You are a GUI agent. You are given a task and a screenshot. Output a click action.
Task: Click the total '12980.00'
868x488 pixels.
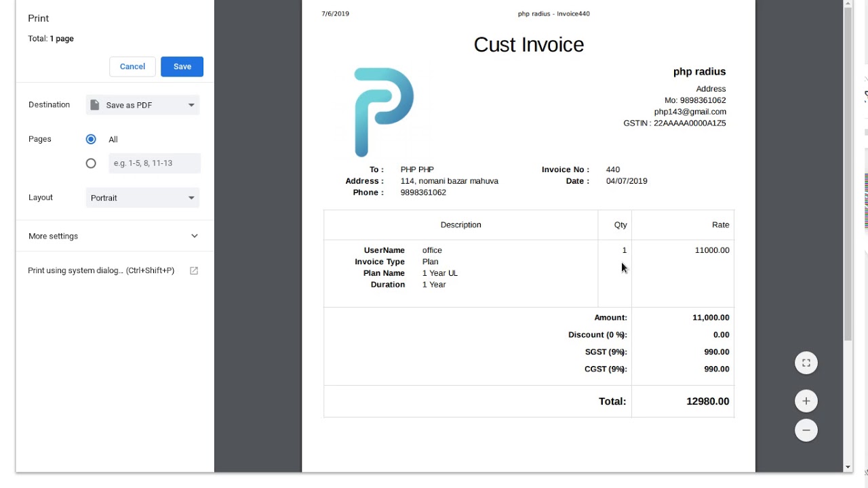click(708, 402)
